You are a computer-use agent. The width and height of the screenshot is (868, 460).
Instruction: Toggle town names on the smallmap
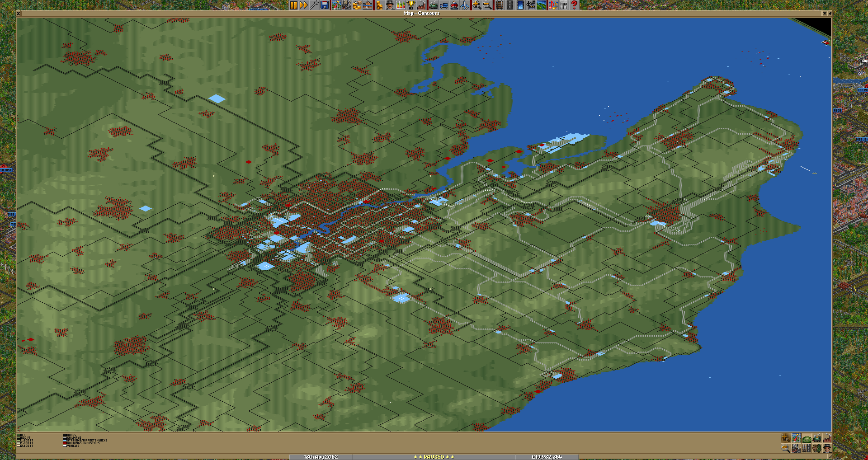pyautogui.click(x=796, y=448)
